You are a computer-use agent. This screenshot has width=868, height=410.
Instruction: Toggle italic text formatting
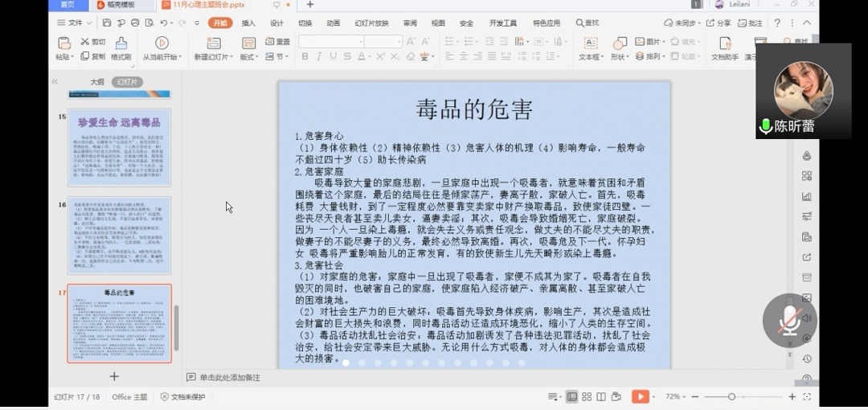click(318, 56)
